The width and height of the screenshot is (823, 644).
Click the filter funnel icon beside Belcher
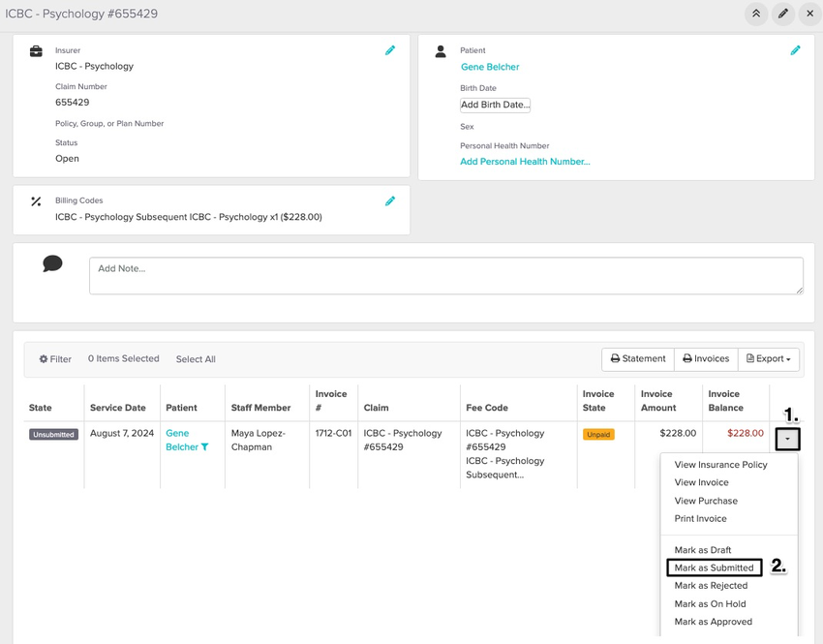[x=204, y=447]
